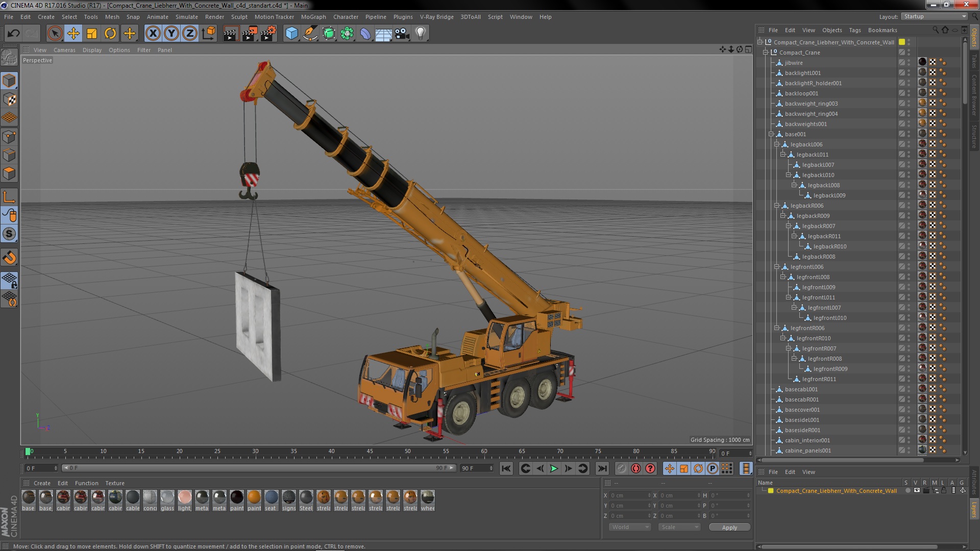Viewport: 980px width, 551px height.
Task: Open the viewport Filter menu
Action: (144, 50)
